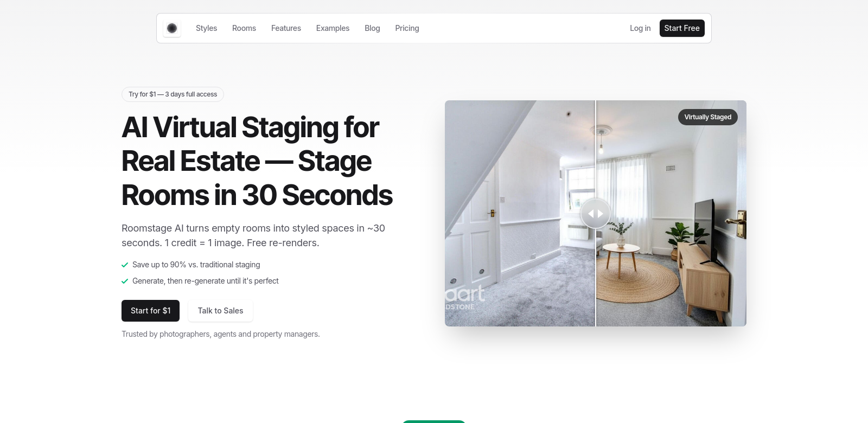Click the Roomstage logo icon

pyautogui.click(x=172, y=28)
